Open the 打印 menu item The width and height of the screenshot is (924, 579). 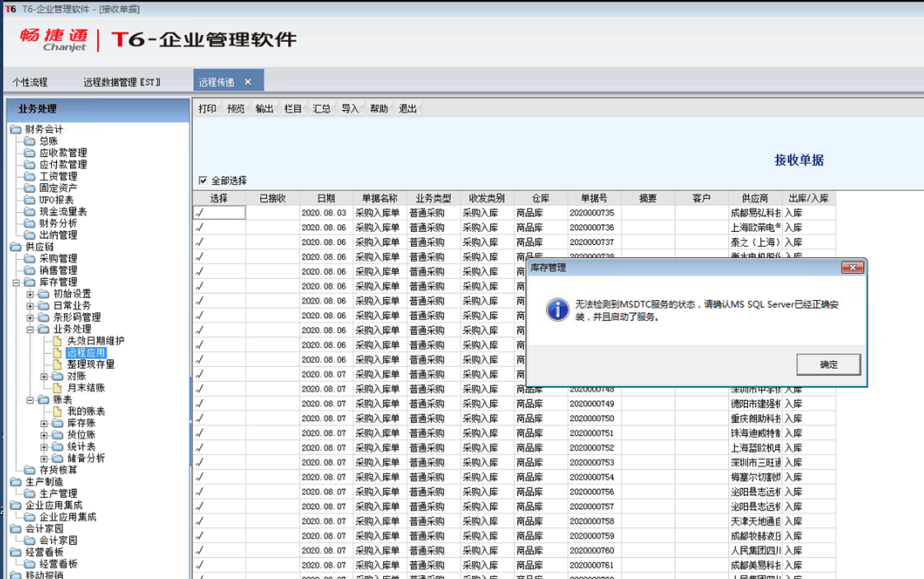tap(208, 109)
